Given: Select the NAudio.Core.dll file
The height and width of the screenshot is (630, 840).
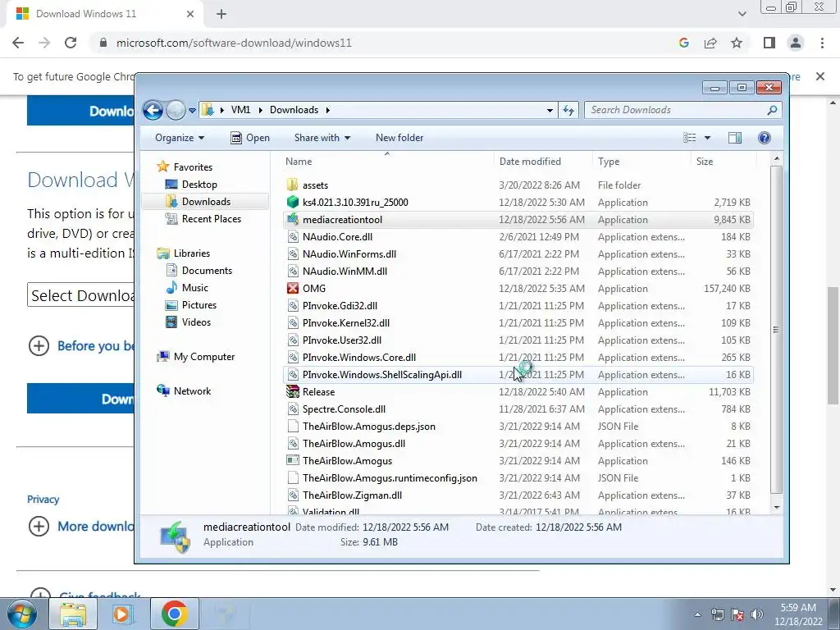Looking at the screenshot, I should click(518, 237).
